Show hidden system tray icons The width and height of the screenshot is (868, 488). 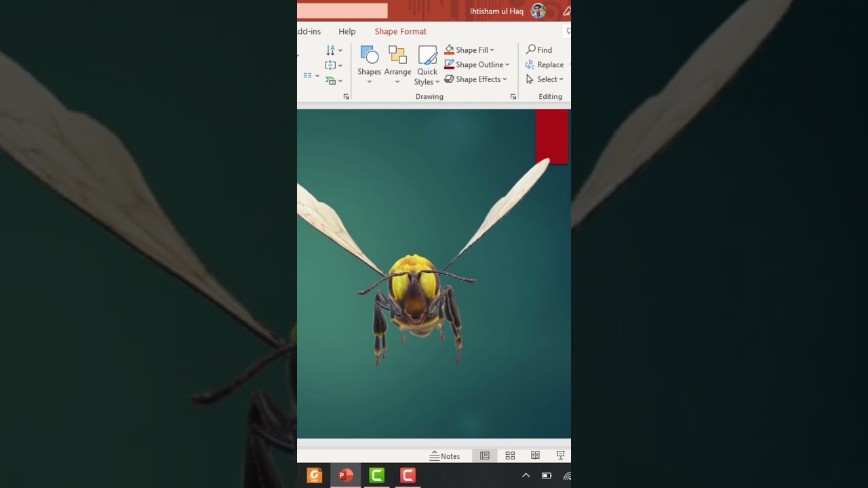(x=526, y=476)
